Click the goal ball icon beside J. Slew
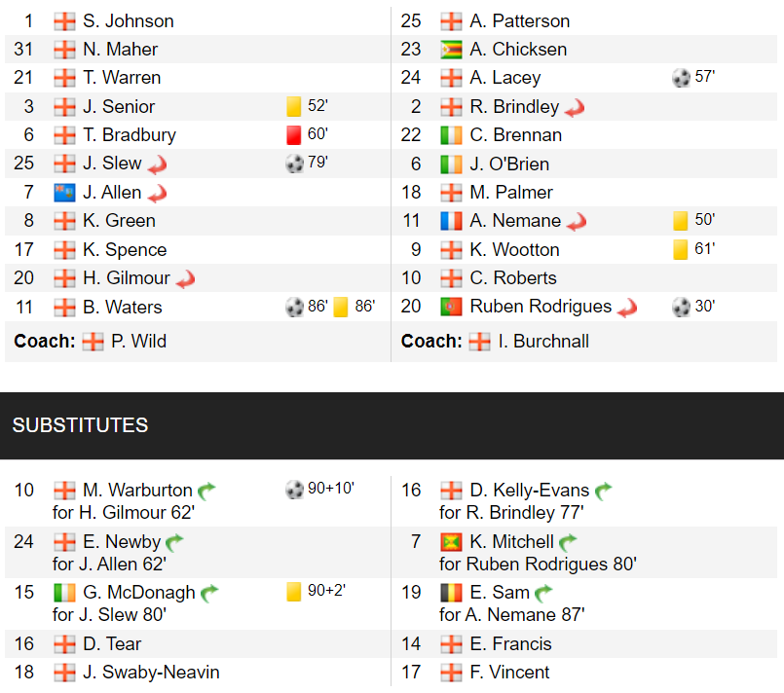Image resolution: width=784 pixels, height=693 pixels. 295,164
